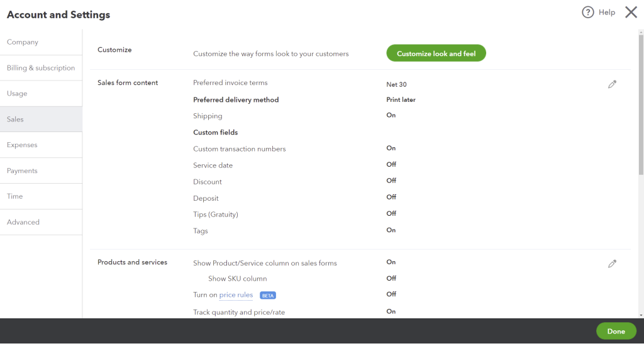Viewport: 644px width, 363px height.
Task: Click the Net 30 preferred invoice terms value
Action: [x=396, y=84]
